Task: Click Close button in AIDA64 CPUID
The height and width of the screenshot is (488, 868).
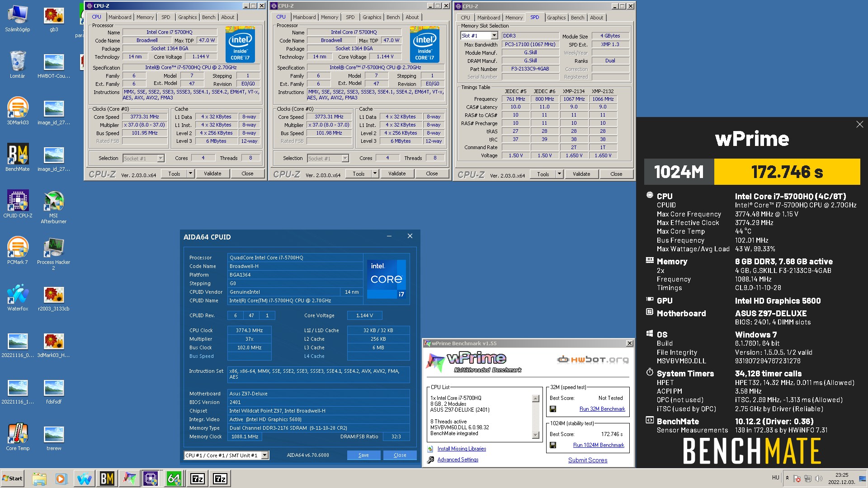Action: coord(400,455)
